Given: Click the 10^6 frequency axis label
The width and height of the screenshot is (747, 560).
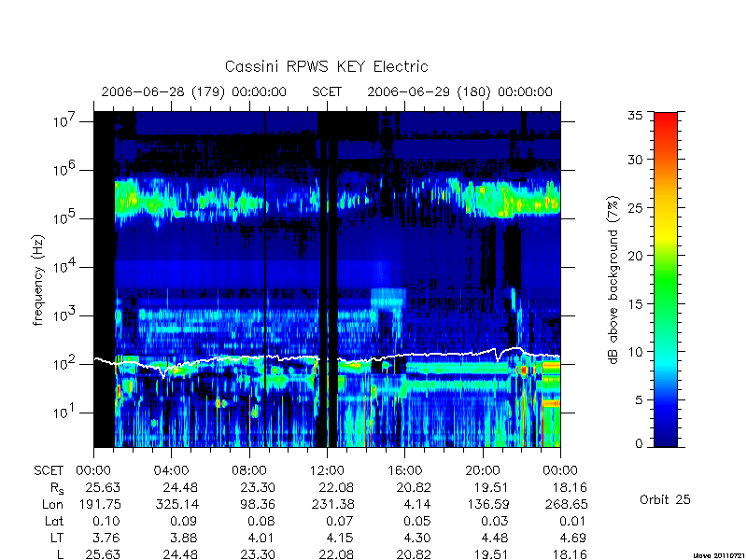Looking at the screenshot, I should 64,169.
